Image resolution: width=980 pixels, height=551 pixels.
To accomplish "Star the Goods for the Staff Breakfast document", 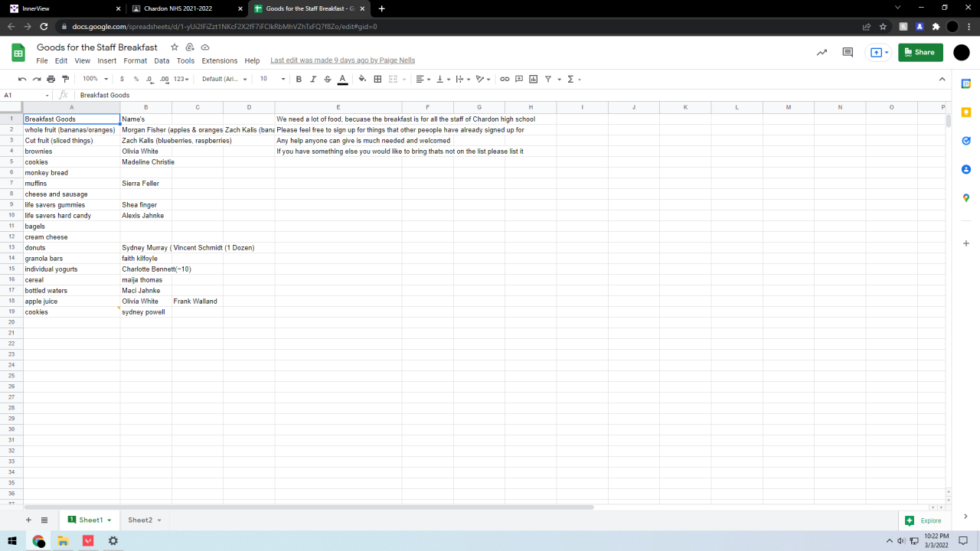I will point(175,47).
